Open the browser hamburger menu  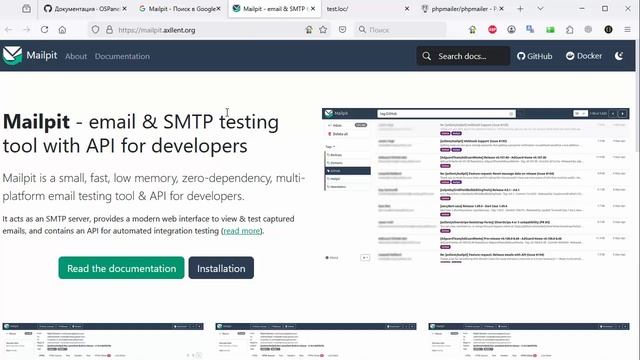point(627,29)
